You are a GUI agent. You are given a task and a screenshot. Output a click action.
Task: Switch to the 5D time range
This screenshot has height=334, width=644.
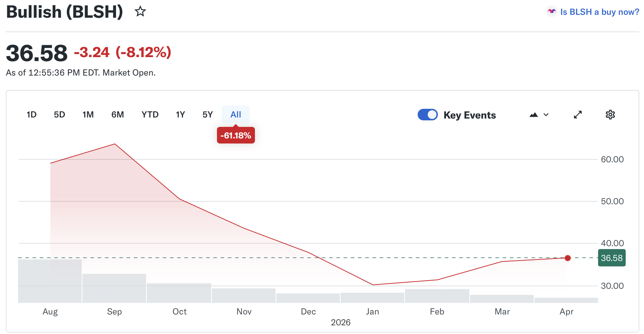[59, 115]
